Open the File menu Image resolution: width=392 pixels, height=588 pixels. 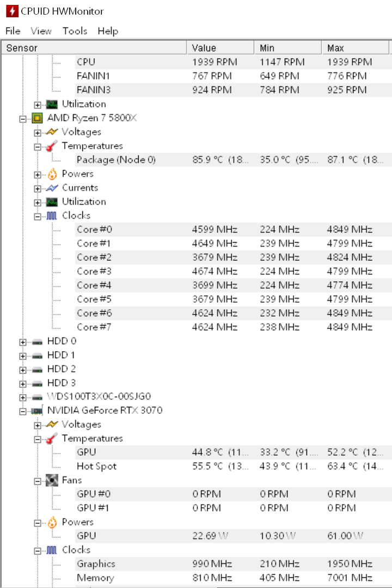coord(13,31)
